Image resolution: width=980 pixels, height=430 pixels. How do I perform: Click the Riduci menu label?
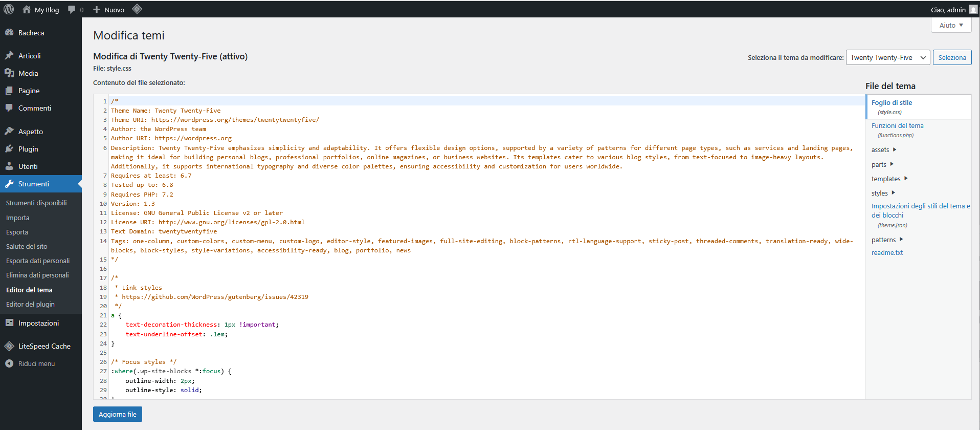(x=36, y=363)
